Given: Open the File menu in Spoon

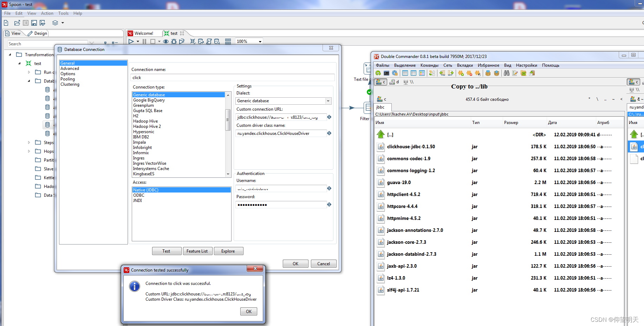Looking at the screenshot, I should [7, 13].
